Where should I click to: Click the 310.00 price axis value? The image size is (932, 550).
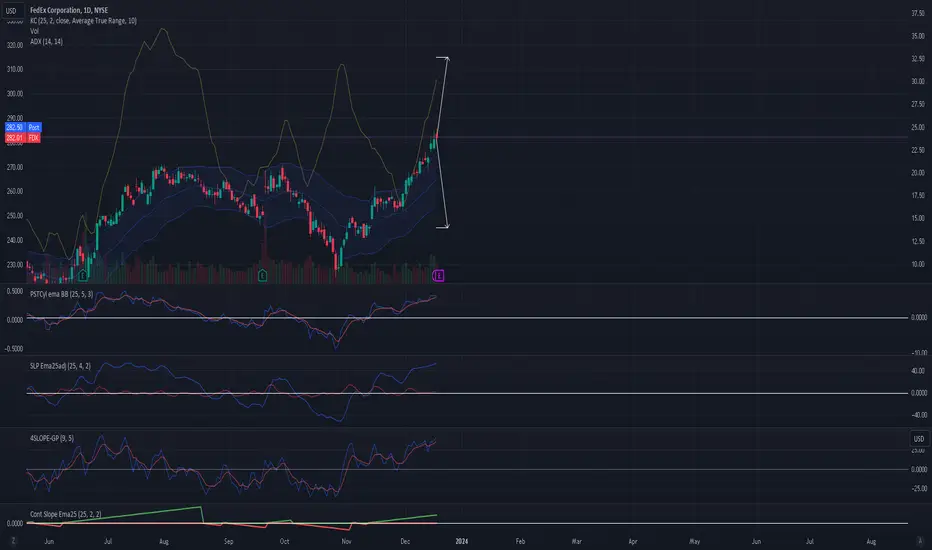[x=14, y=69]
